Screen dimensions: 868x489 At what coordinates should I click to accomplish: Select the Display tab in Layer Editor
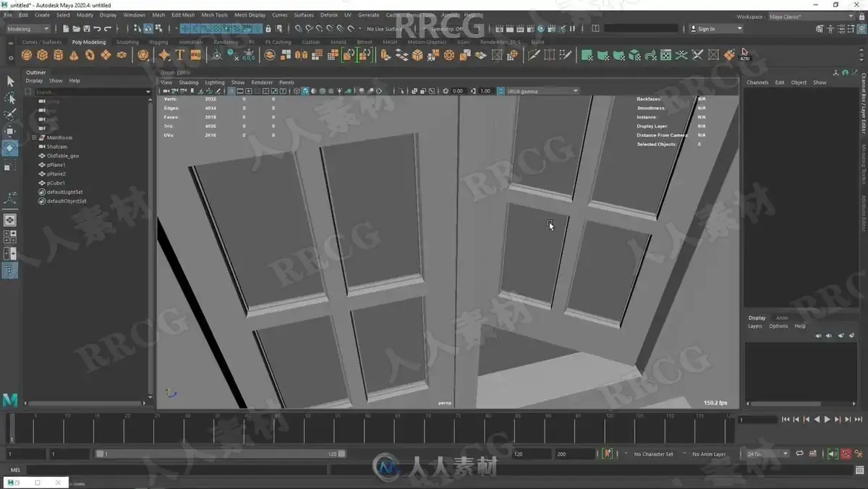757,318
